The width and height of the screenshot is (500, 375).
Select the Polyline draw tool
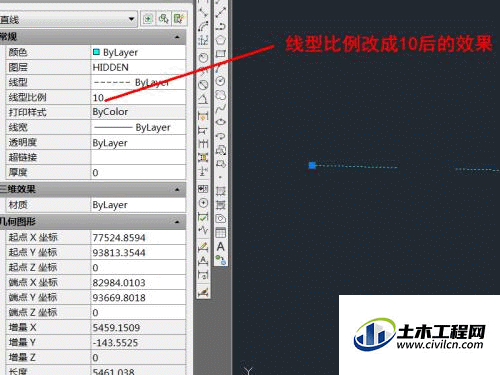[x=220, y=26]
